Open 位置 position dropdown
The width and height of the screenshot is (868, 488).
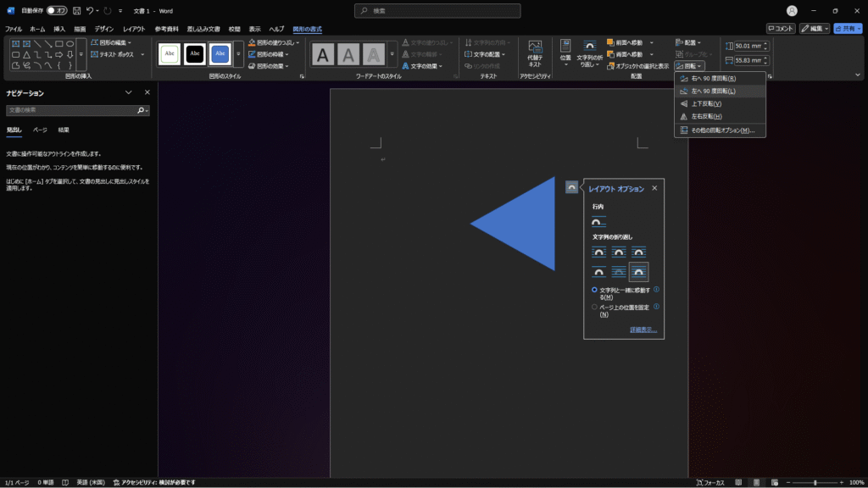click(565, 53)
